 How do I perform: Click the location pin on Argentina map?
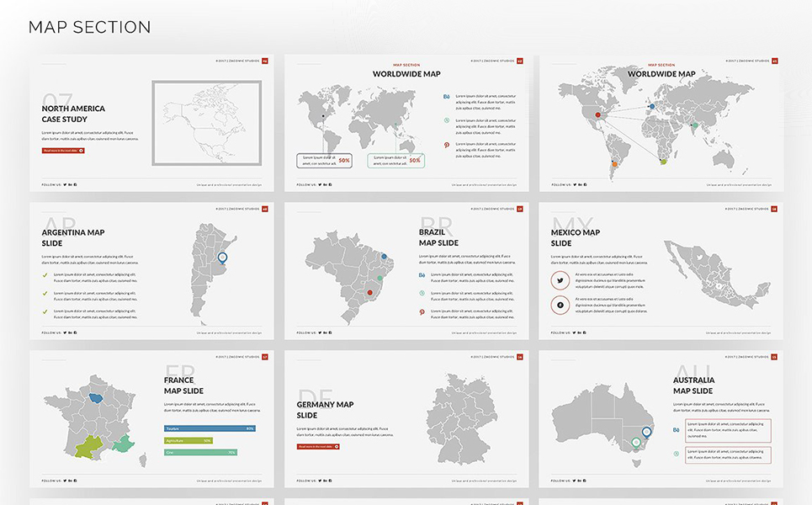[x=222, y=258]
